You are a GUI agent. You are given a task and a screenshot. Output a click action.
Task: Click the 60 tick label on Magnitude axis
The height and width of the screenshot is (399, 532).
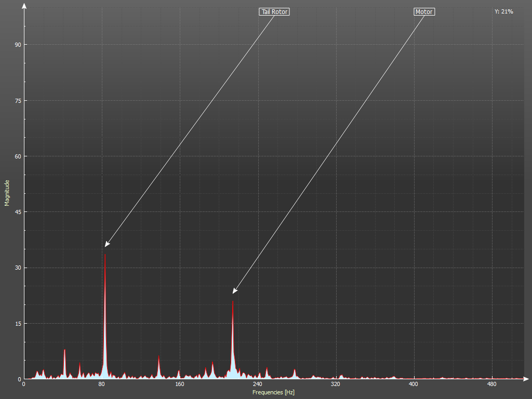pyautogui.click(x=18, y=156)
